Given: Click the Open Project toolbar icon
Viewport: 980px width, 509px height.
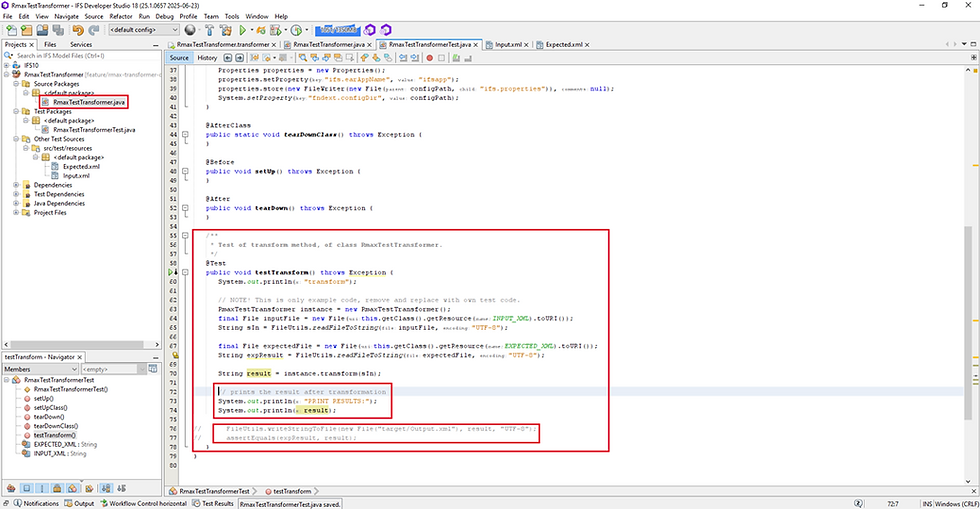Looking at the screenshot, I should pos(42,30).
